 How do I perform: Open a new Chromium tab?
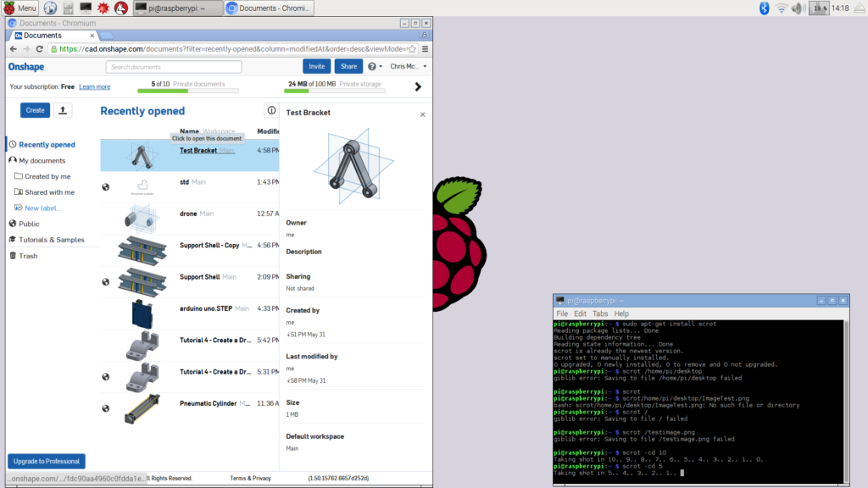coord(106,36)
